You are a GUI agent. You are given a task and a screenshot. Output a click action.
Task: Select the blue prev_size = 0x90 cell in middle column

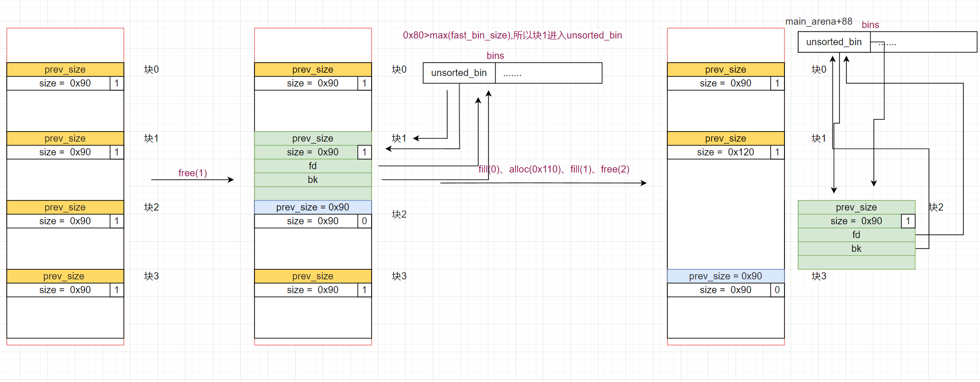point(312,207)
